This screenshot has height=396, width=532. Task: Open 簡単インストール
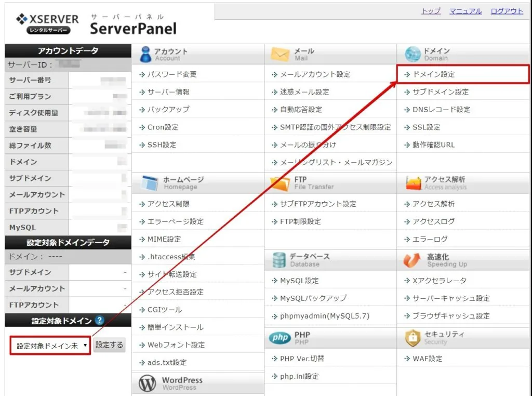pos(176,327)
